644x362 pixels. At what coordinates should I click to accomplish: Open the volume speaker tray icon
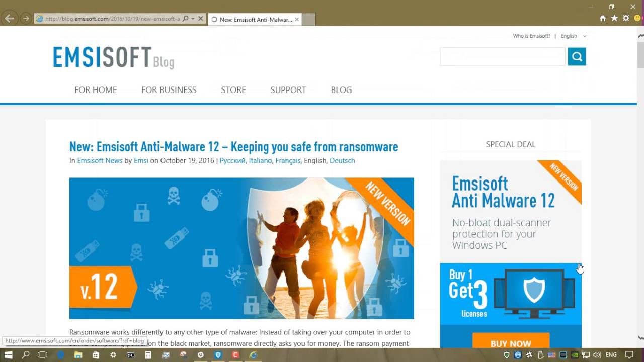[597, 355]
